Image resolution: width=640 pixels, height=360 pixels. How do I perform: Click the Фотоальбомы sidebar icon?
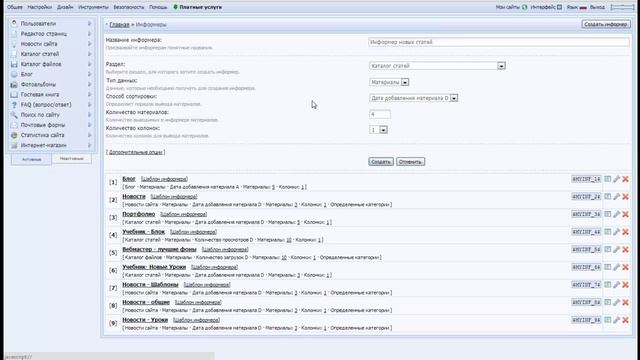[x=14, y=84]
